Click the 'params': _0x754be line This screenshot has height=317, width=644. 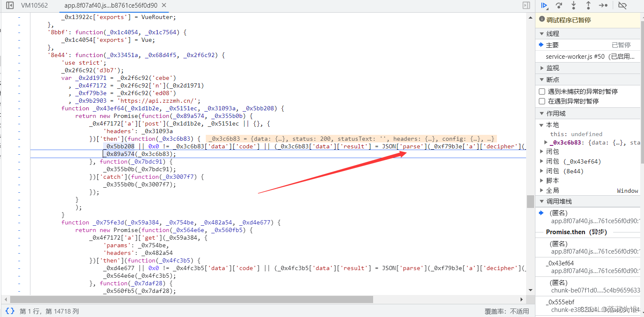point(136,245)
